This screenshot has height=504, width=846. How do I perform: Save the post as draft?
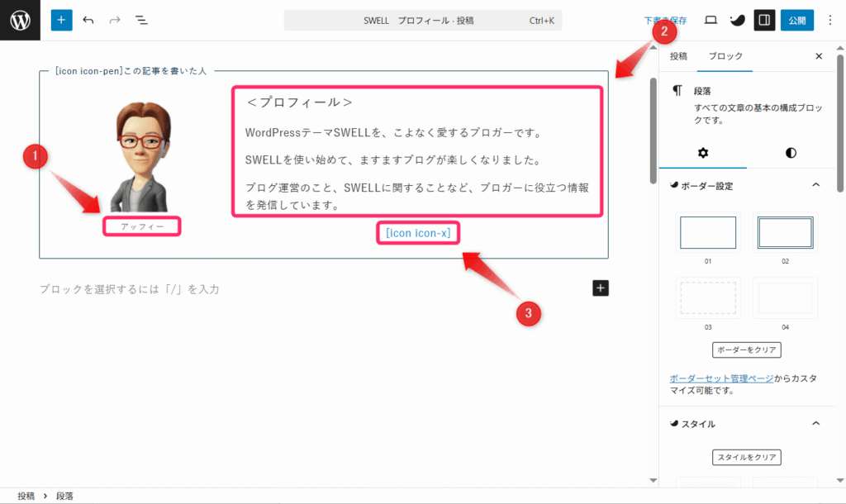[x=665, y=21]
